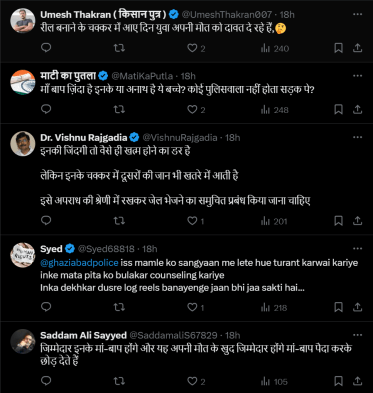Retweet the माटी का पुतला post
This screenshot has height=393, width=373.
pyautogui.click(x=119, y=109)
